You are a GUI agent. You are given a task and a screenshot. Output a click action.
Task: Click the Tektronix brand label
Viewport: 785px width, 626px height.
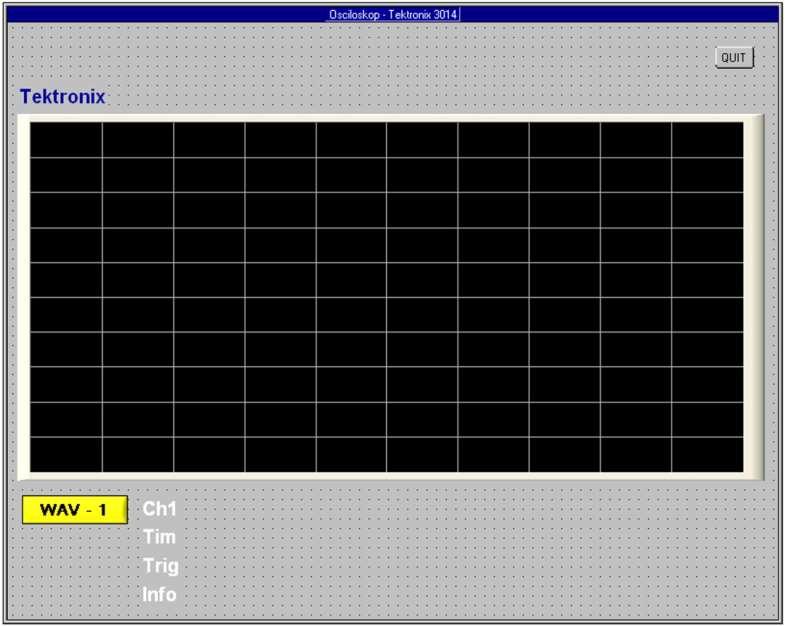[63, 97]
